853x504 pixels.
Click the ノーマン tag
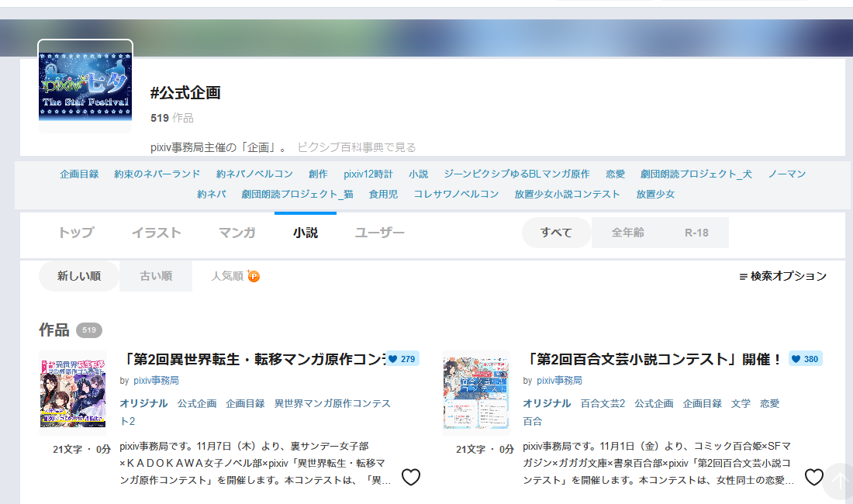pyautogui.click(x=787, y=174)
